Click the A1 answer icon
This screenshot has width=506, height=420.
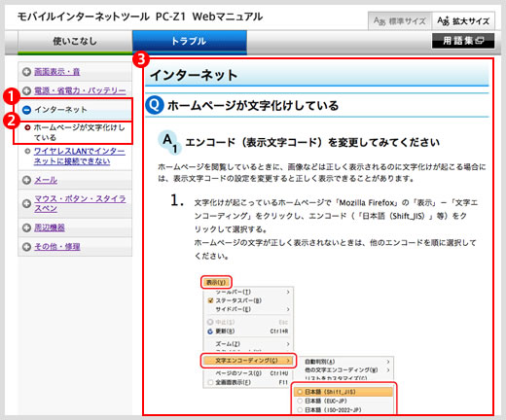click(169, 142)
